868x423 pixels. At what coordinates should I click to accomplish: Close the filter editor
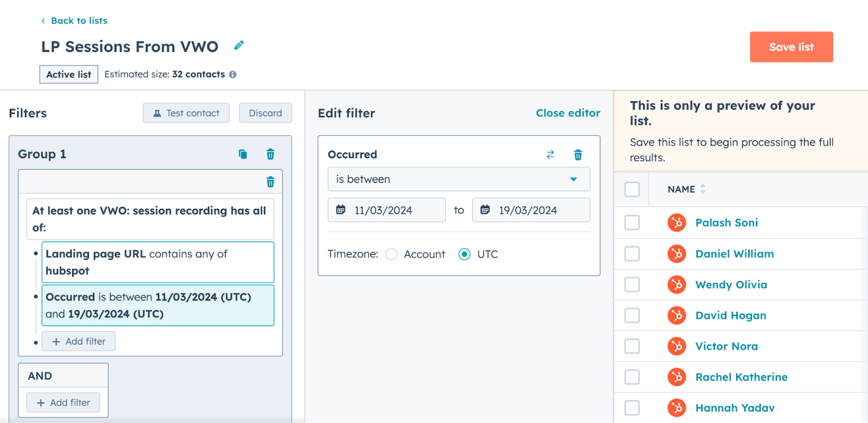pyautogui.click(x=568, y=113)
